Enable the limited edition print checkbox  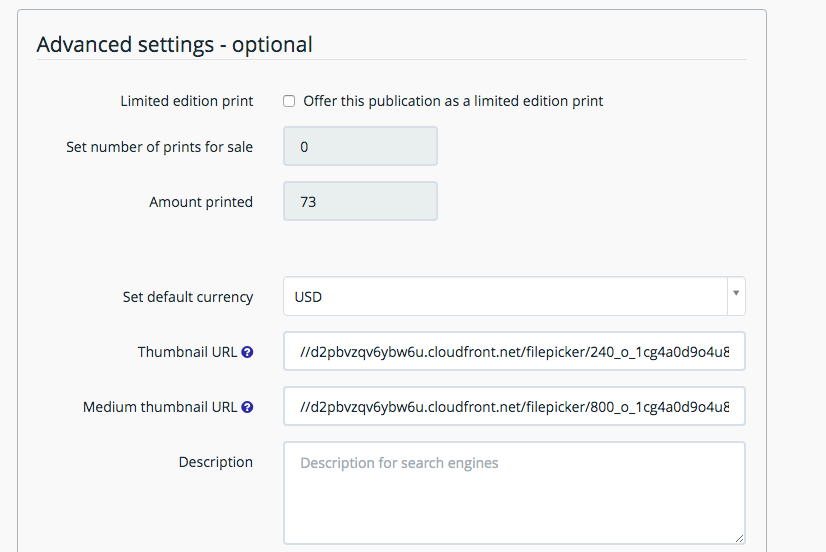[289, 101]
